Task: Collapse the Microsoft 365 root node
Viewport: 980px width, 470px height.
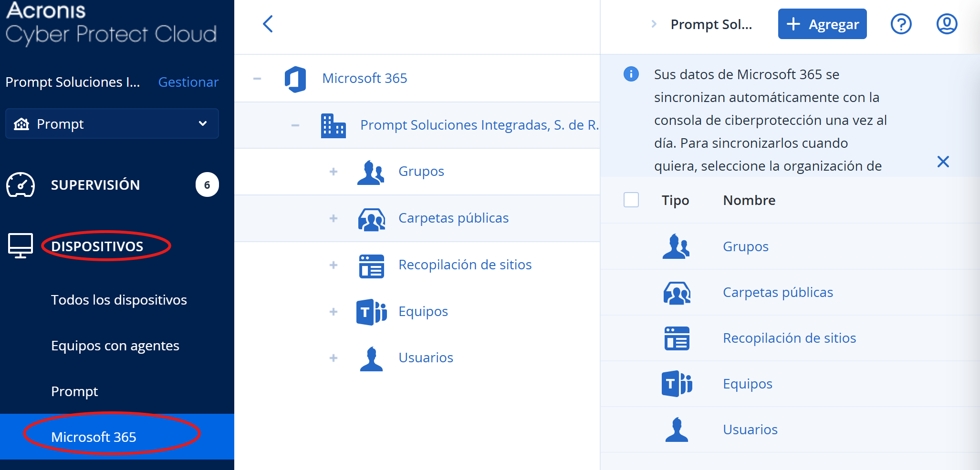Action: [257, 79]
